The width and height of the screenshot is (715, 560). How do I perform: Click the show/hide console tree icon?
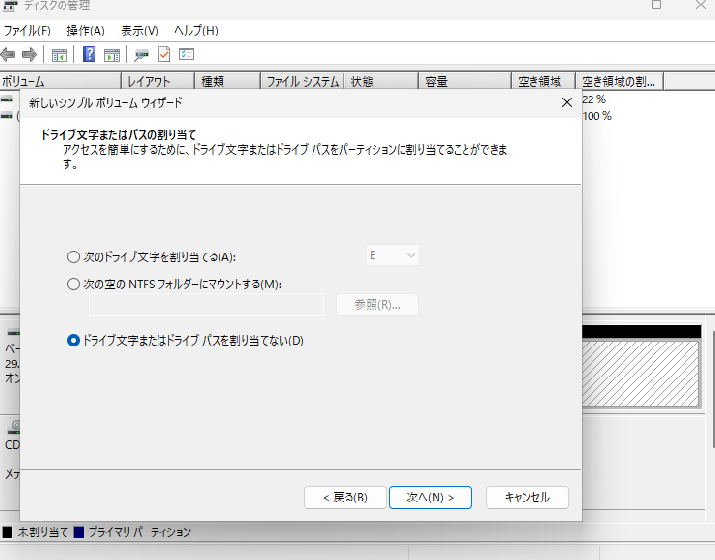pyautogui.click(x=60, y=54)
